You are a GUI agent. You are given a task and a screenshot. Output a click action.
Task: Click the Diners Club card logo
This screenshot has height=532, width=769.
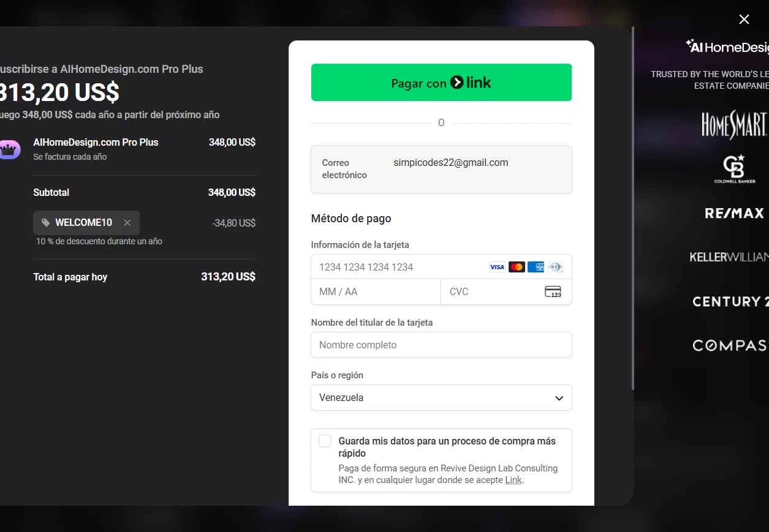pyautogui.click(x=555, y=267)
